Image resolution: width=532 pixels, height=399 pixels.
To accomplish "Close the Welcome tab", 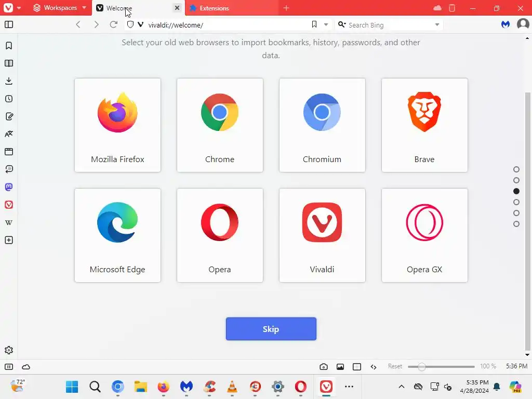I will click(177, 7).
